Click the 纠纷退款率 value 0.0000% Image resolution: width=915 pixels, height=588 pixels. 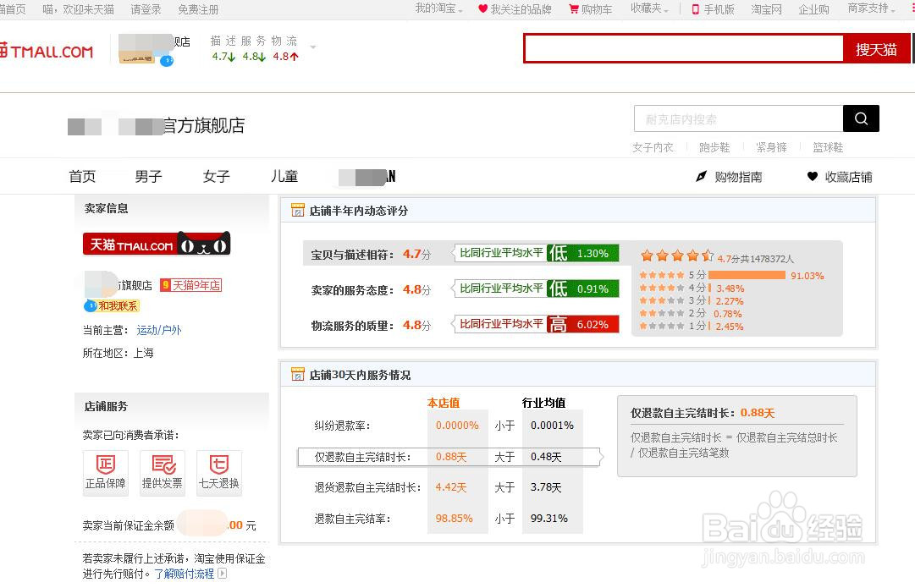tap(457, 426)
